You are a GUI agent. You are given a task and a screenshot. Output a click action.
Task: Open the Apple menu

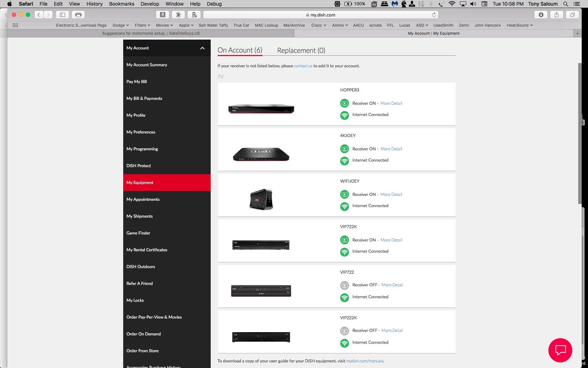point(9,4)
